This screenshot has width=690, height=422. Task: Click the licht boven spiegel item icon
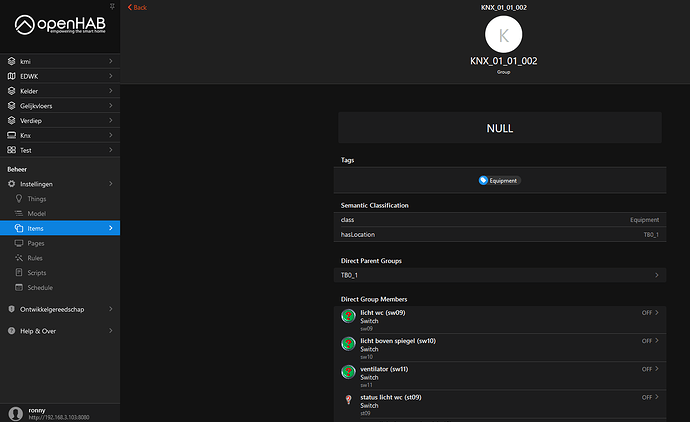(x=348, y=344)
